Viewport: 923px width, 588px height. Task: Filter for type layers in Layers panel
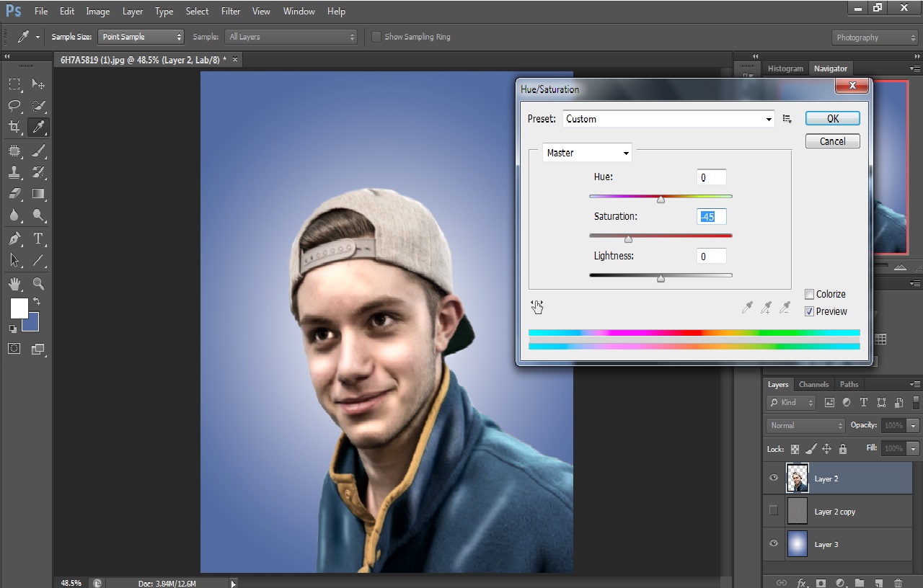point(863,403)
